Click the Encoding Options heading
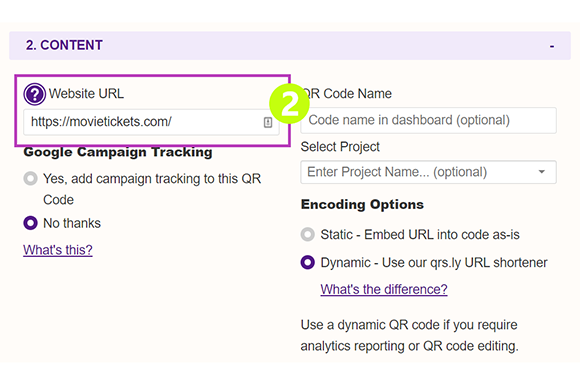 (x=362, y=204)
